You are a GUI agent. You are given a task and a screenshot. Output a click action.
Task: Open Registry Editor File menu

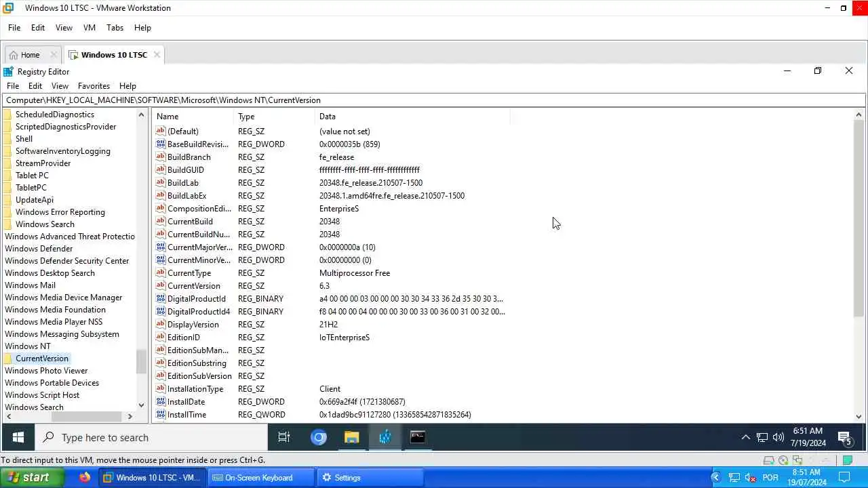click(13, 86)
